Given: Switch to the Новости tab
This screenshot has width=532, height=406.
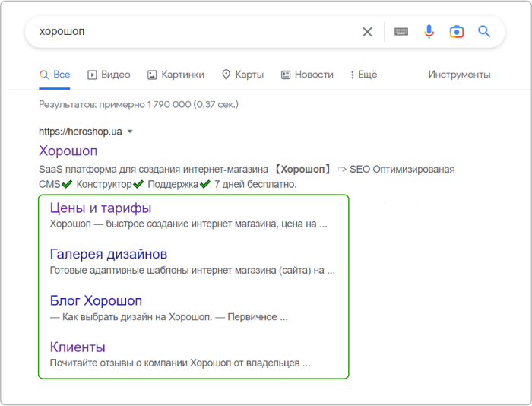Looking at the screenshot, I should coord(307,75).
